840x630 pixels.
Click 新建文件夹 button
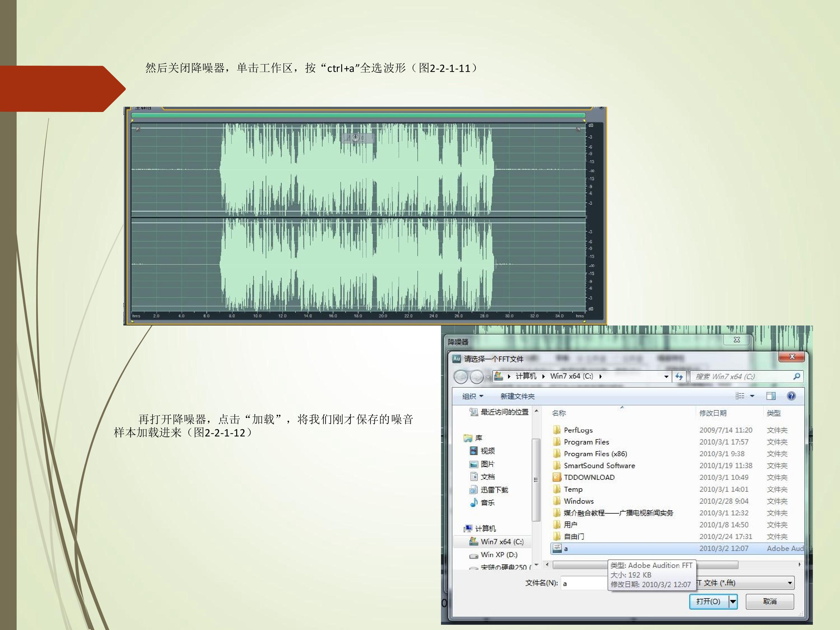517,396
